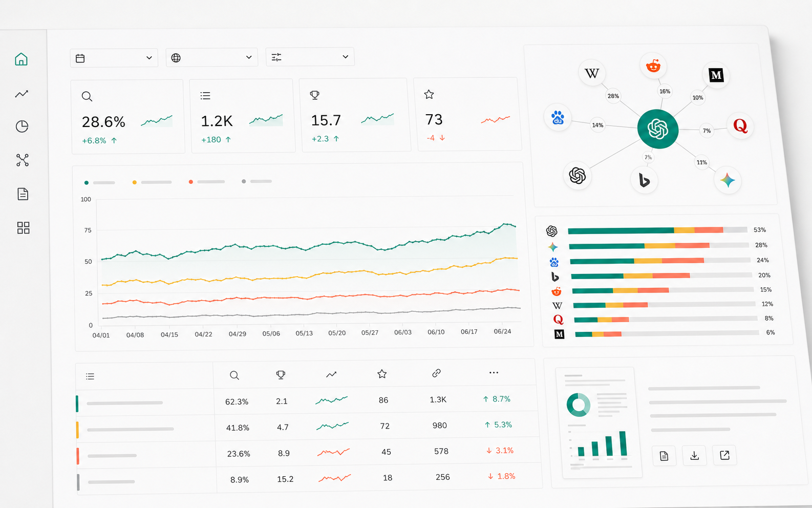Click the +6.8% change under 28.6%

tap(99, 140)
